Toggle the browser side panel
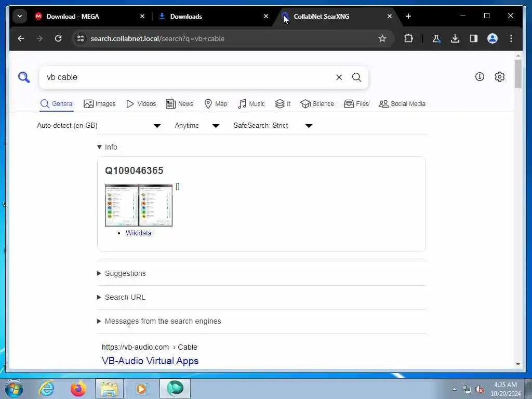 (x=474, y=38)
